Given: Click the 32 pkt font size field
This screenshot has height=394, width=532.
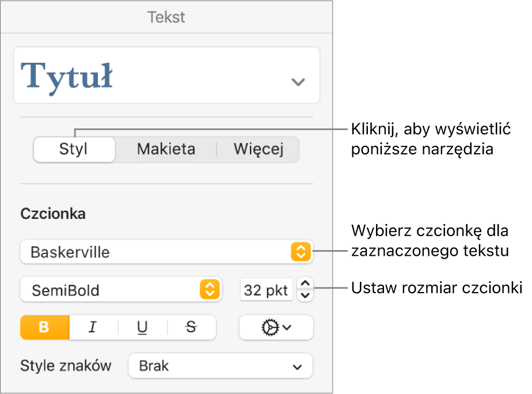Looking at the screenshot, I should (267, 290).
